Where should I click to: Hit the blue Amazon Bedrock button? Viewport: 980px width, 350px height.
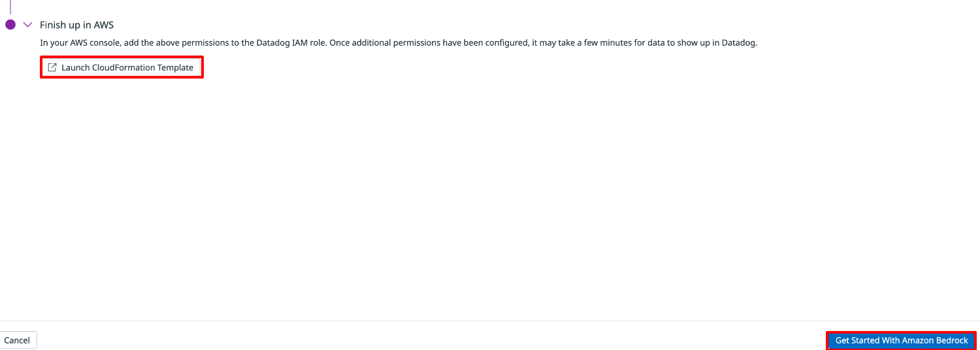coord(901,340)
